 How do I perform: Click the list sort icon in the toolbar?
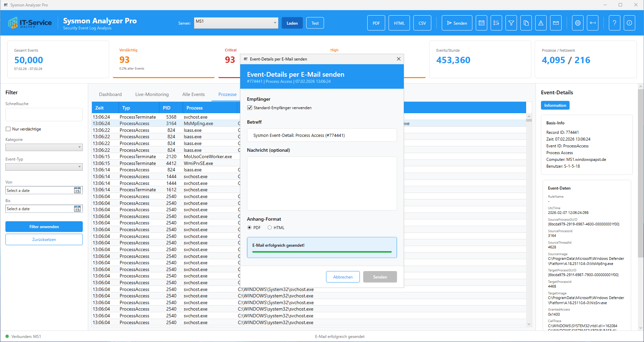[x=496, y=23]
